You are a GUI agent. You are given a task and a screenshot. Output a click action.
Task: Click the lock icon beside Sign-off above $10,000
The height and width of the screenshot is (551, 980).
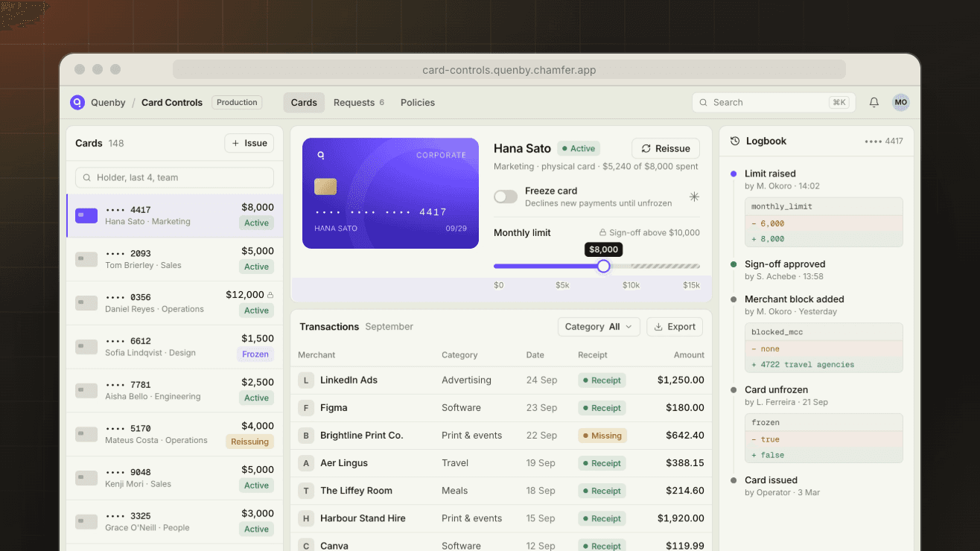click(603, 233)
